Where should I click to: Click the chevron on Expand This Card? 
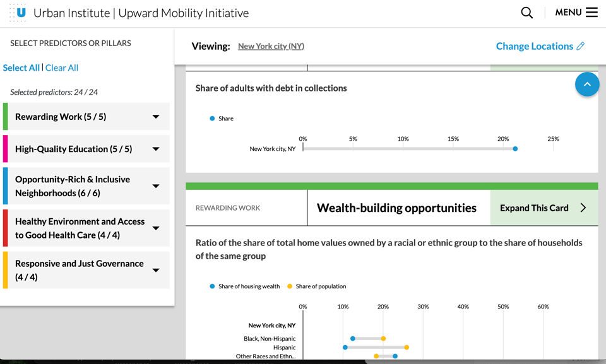tap(583, 208)
